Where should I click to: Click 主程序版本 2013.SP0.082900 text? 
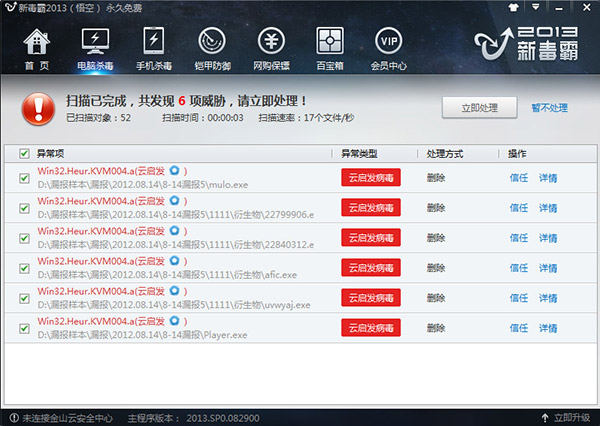[x=193, y=418]
